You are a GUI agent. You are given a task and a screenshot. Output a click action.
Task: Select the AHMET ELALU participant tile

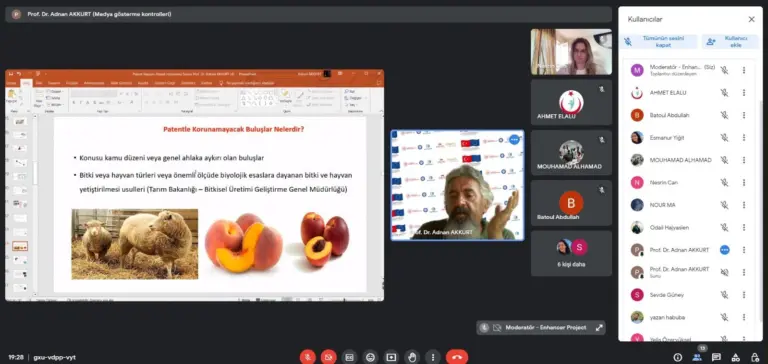click(x=571, y=102)
